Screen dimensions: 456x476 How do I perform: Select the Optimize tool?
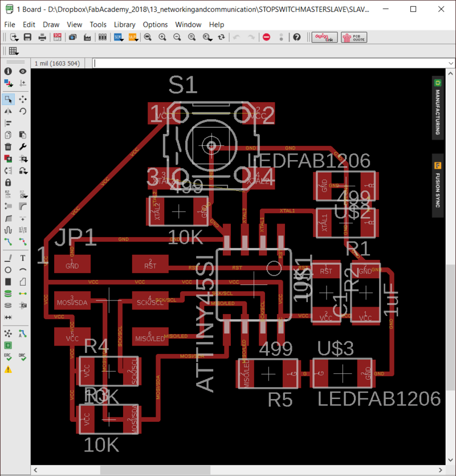tap(23, 230)
